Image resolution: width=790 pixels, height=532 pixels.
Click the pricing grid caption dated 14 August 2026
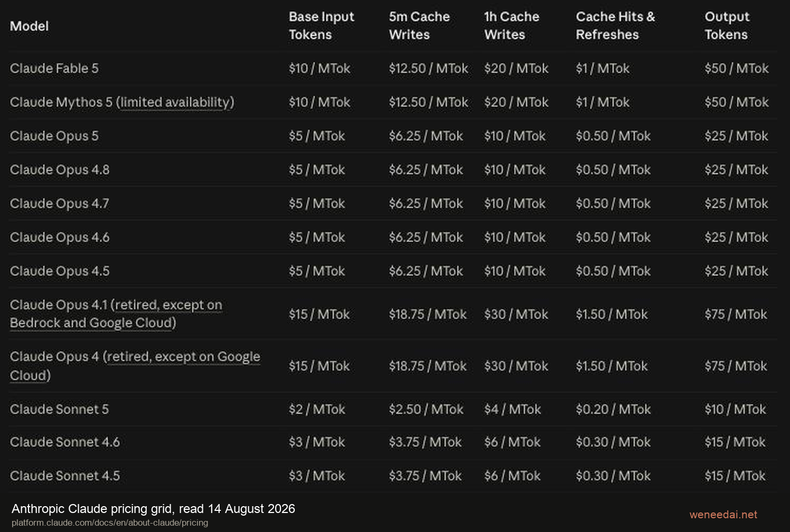click(x=153, y=509)
